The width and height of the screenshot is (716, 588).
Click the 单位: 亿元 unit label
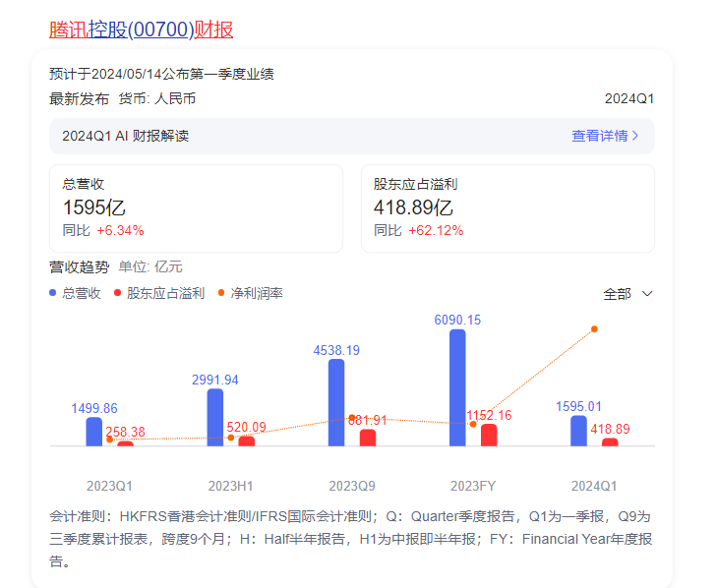[150, 266]
